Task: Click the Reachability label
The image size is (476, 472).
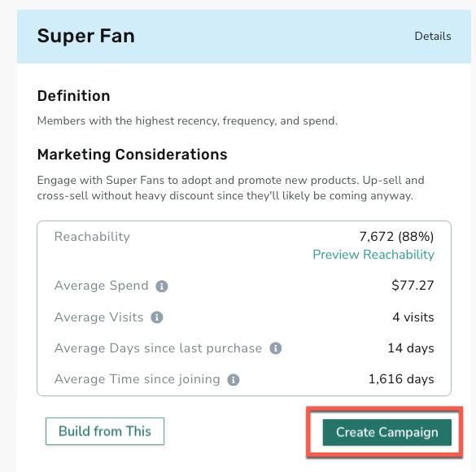Action: click(x=92, y=237)
